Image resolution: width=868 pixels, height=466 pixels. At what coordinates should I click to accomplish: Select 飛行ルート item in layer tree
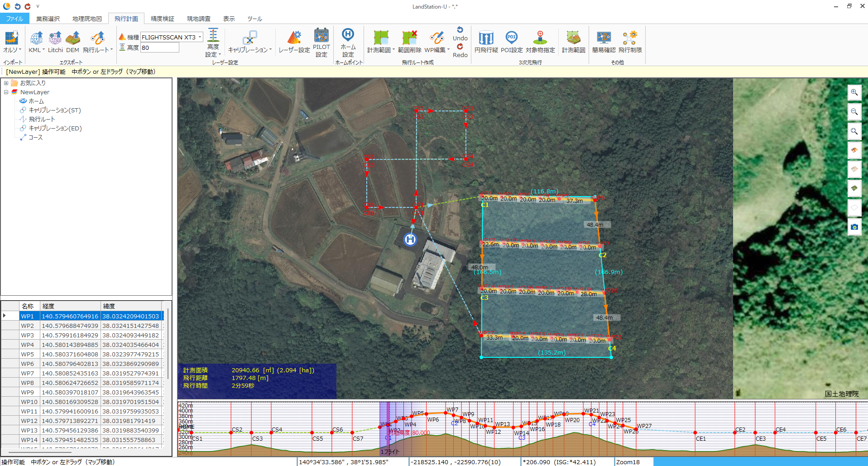point(42,119)
